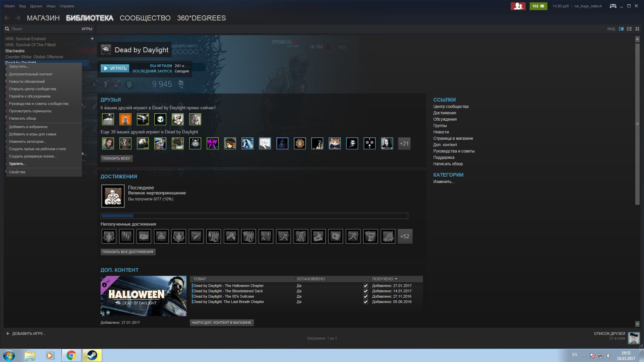The width and height of the screenshot is (644, 362).
Task: Sort DLC by the ПОЛУЧЕНО column arrow
Action: [396, 279]
